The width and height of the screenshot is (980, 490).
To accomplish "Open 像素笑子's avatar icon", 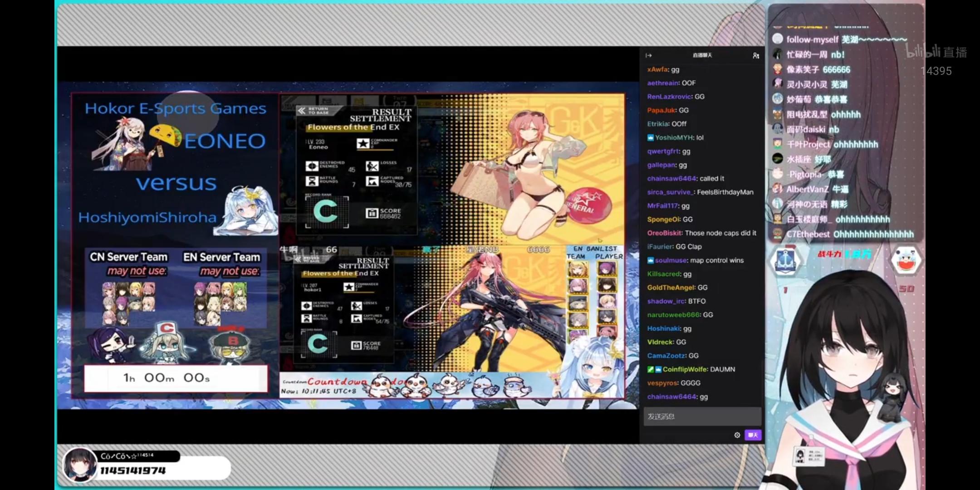I will coord(778,69).
